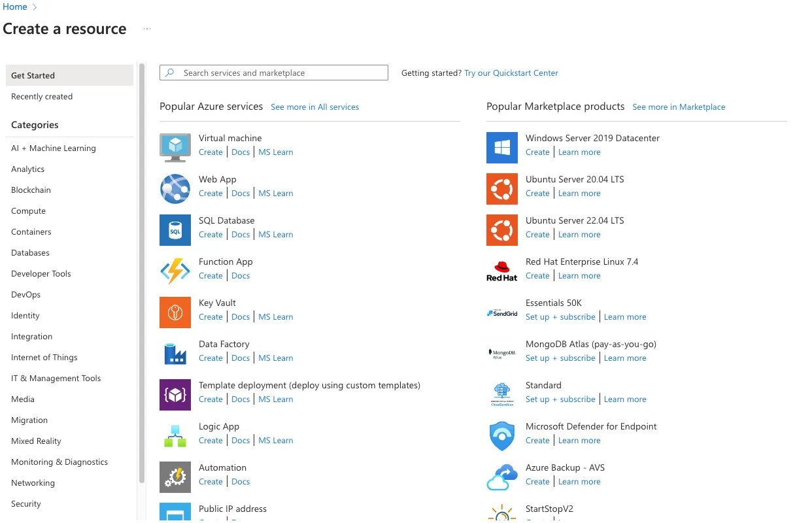Click Create under Windows Server 2019 Datacenter
The height and width of the screenshot is (523, 812).
tap(537, 152)
